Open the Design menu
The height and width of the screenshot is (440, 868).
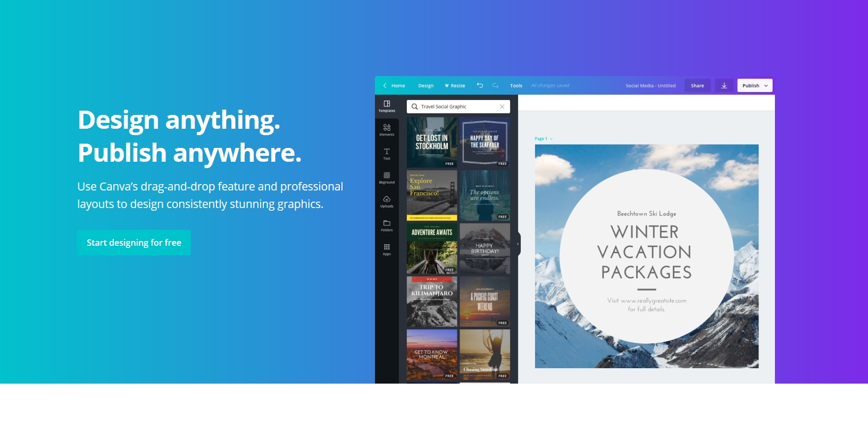coord(426,86)
